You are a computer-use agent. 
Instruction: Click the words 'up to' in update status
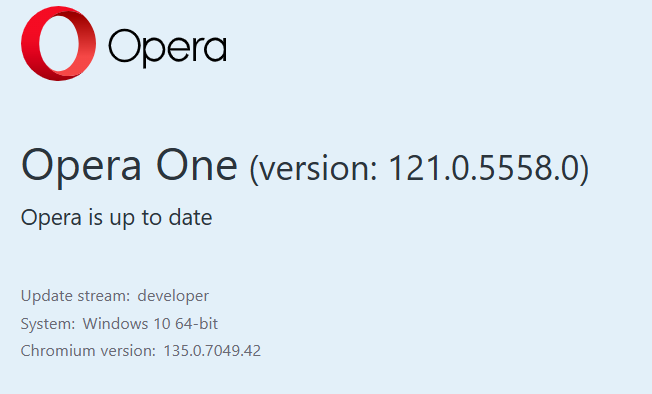tap(136, 219)
